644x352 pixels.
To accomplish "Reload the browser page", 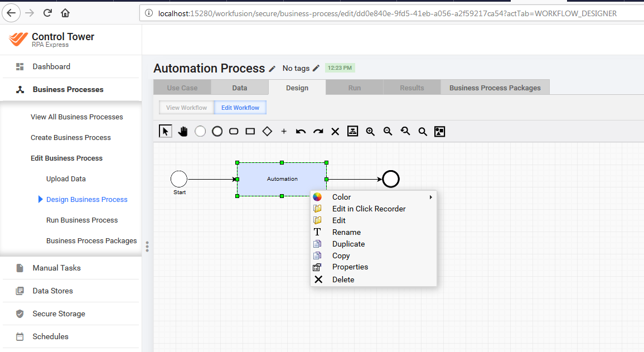I will tap(47, 13).
